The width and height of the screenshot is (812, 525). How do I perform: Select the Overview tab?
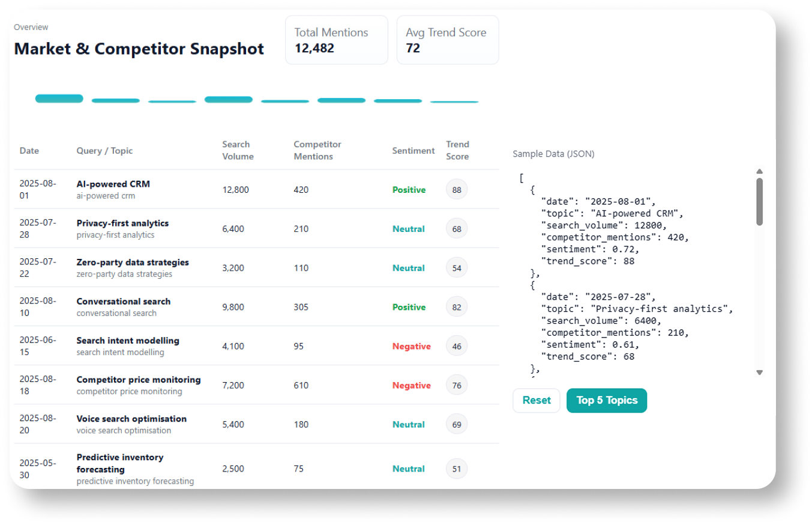(31, 27)
